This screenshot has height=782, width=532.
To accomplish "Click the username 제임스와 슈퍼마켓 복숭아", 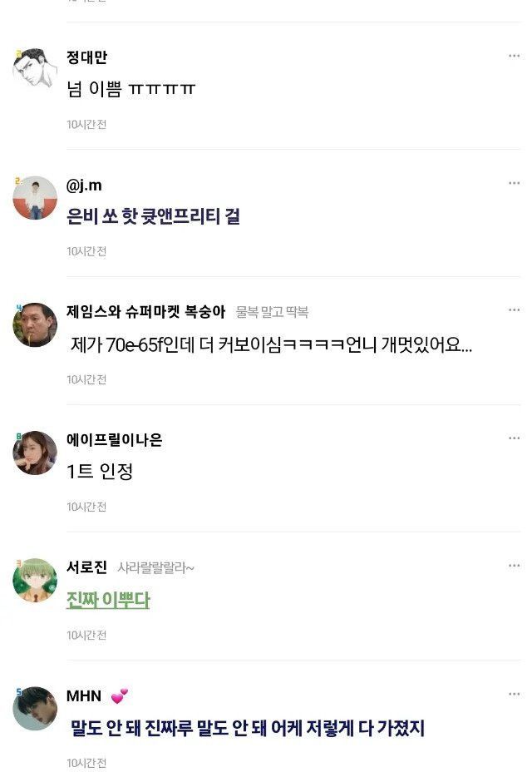I will pyautogui.click(x=145, y=312).
